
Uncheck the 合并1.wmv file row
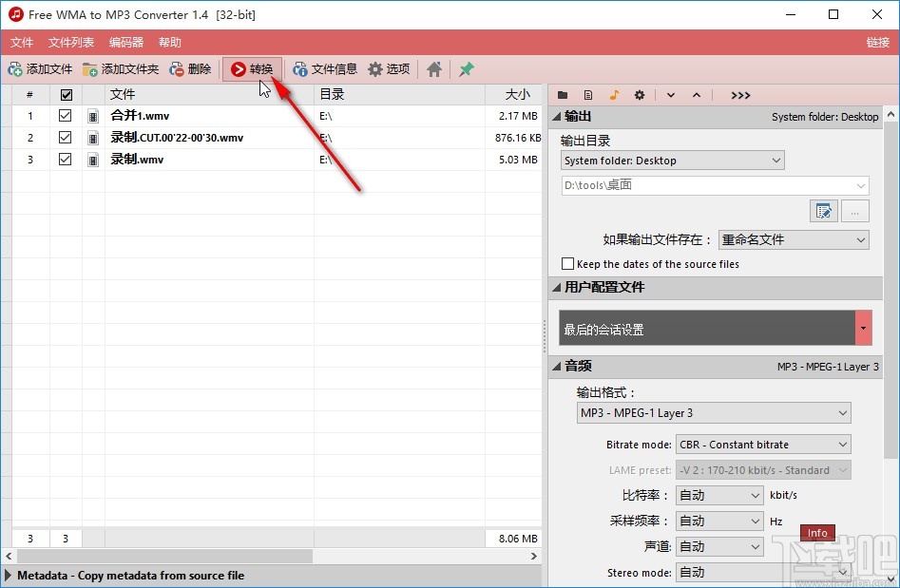pyautogui.click(x=65, y=115)
